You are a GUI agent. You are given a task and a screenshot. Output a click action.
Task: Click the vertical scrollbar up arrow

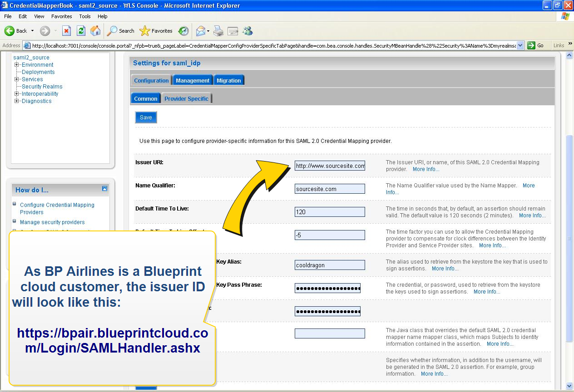[569, 55]
